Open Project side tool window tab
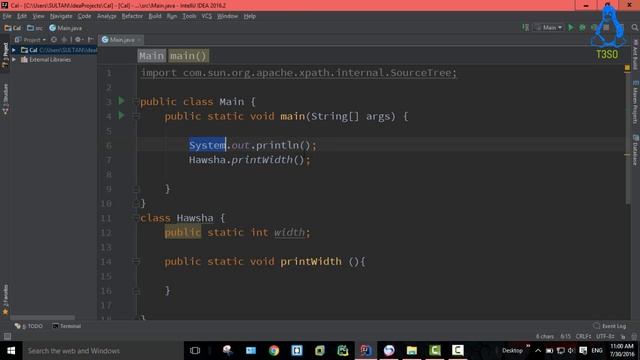This screenshot has width=640, height=360. click(x=5, y=55)
